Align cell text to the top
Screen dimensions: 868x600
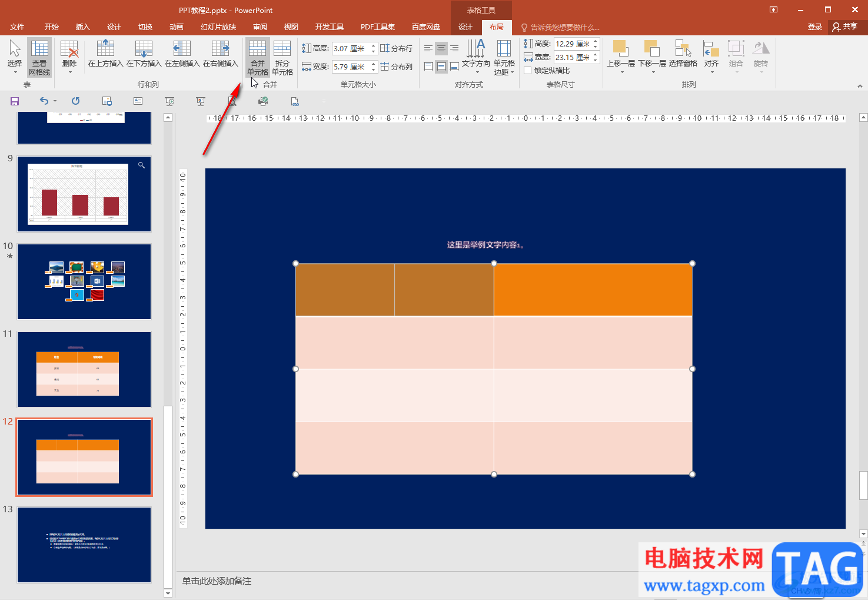pos(428,67)
